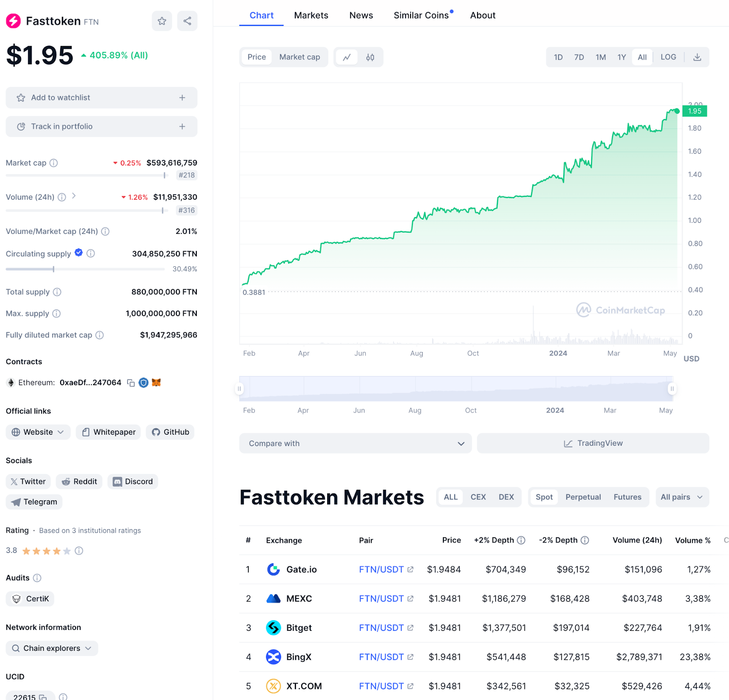This screenshot has width=729, height=700.
Task: Expand Volume (24h) details chevron
Action: pos(74,196)
